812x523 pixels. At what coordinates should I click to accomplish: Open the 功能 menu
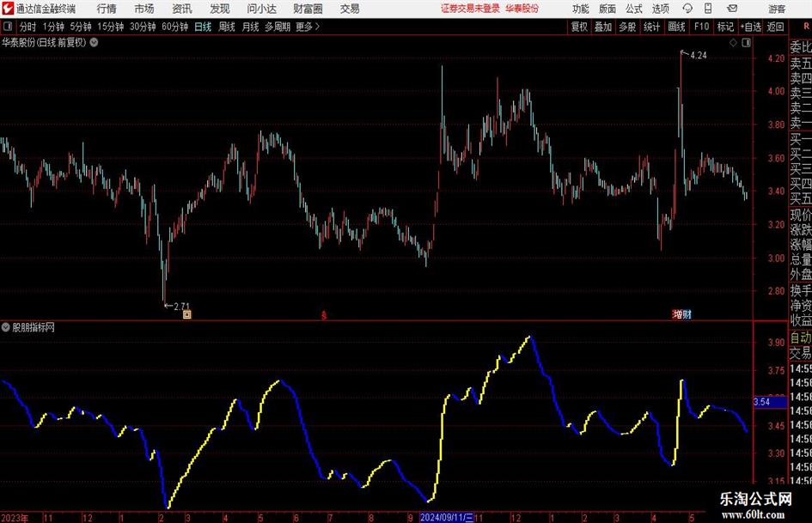coord(581,9)
